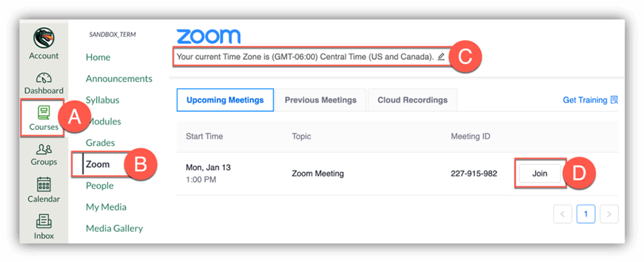
Task: Open the Calendar icon in sidebar
Action: pyautogui.click(x=44, y=185)
